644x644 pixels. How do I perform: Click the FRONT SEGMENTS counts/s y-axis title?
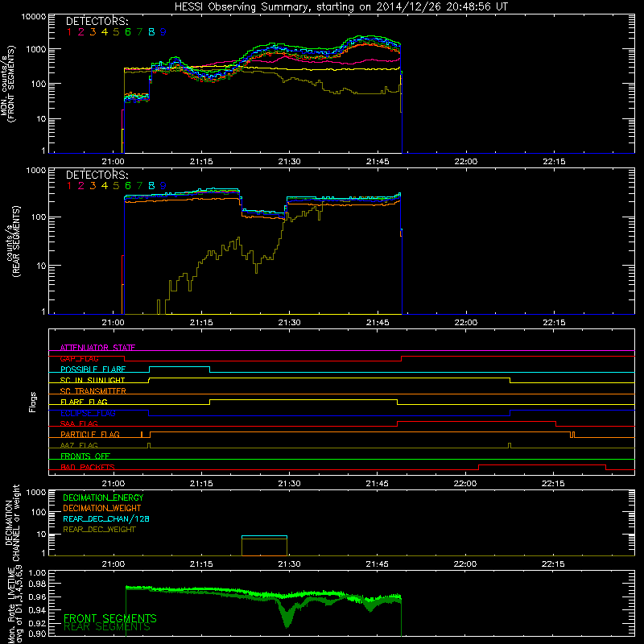point(8,84)
